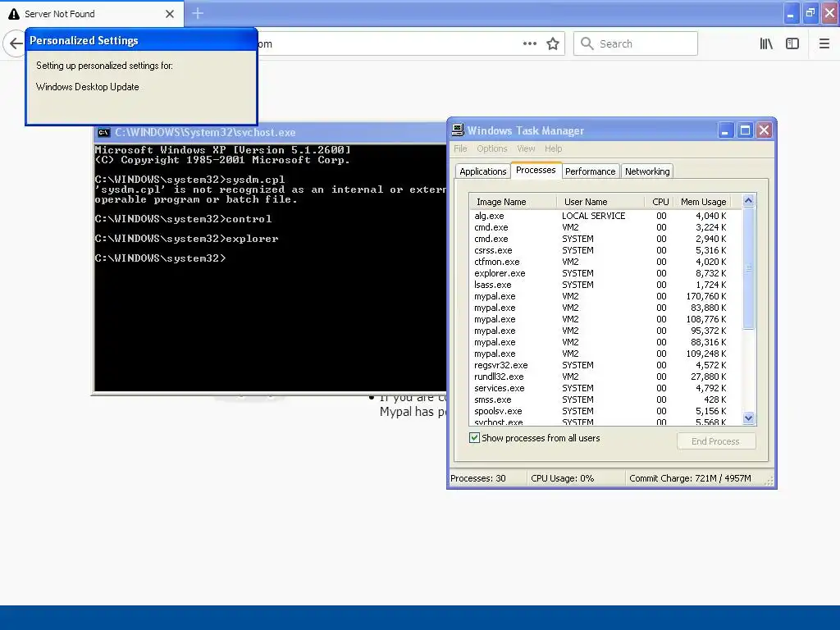Switch to the Applications tab
840x630 pixels.
(482, 171)
